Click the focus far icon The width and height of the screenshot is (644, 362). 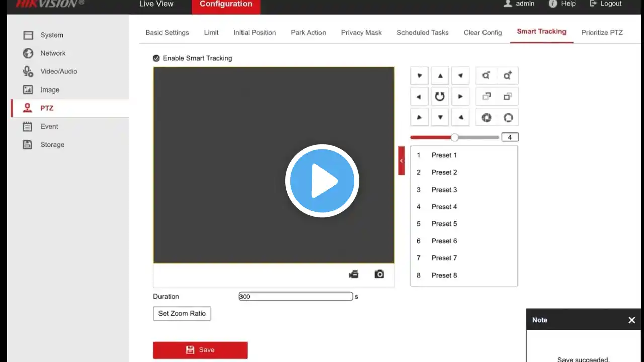508,97
